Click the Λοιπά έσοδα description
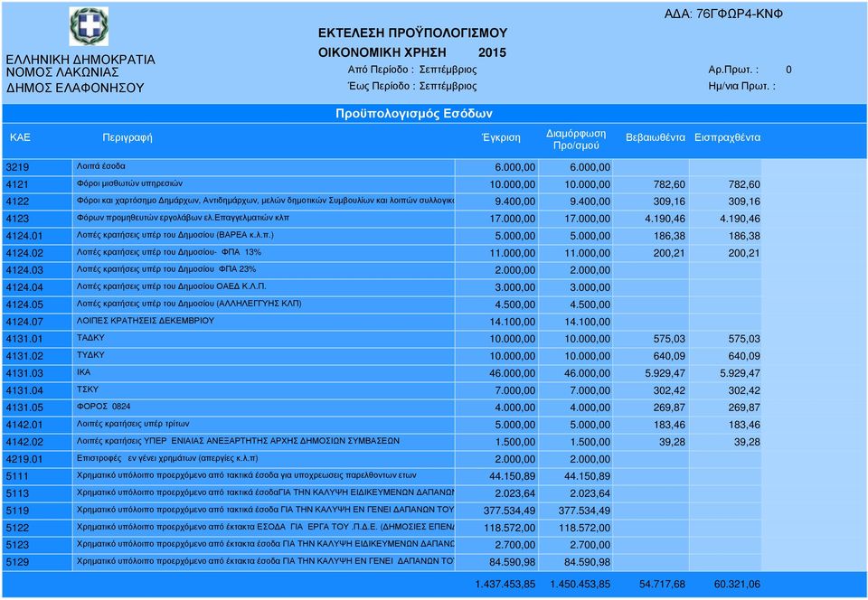868x600 pixels. click(x=100, y=166)
